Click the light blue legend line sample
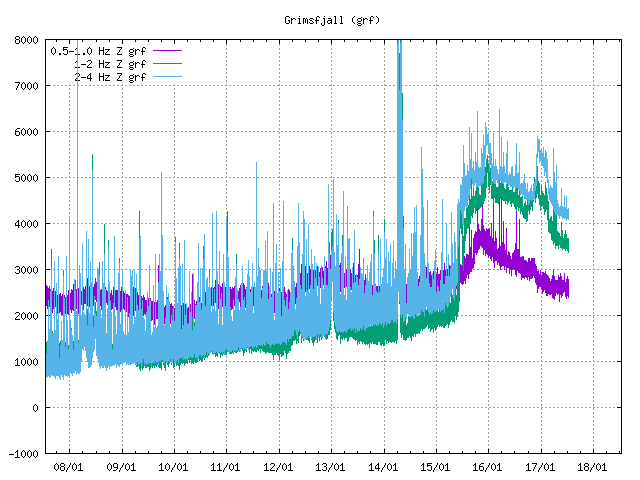Screen dimensions: 640x480 167,76
